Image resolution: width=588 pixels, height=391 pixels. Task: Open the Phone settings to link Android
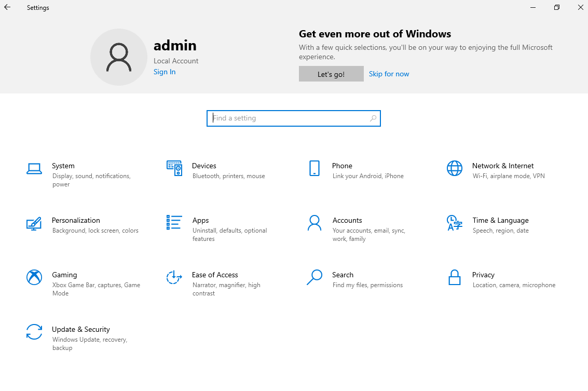(342, 166)
